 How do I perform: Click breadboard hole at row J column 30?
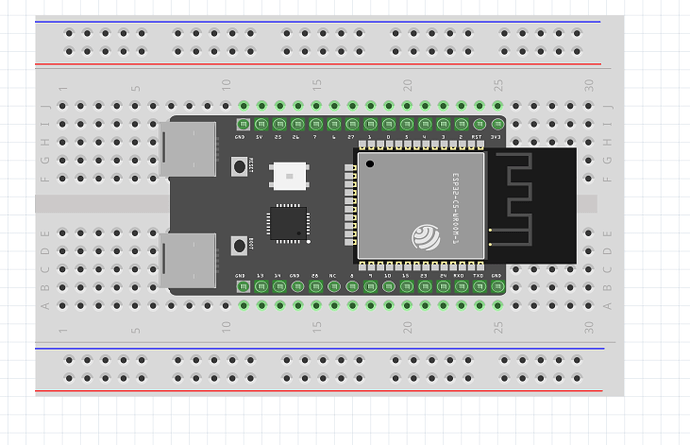pos(588,106)
